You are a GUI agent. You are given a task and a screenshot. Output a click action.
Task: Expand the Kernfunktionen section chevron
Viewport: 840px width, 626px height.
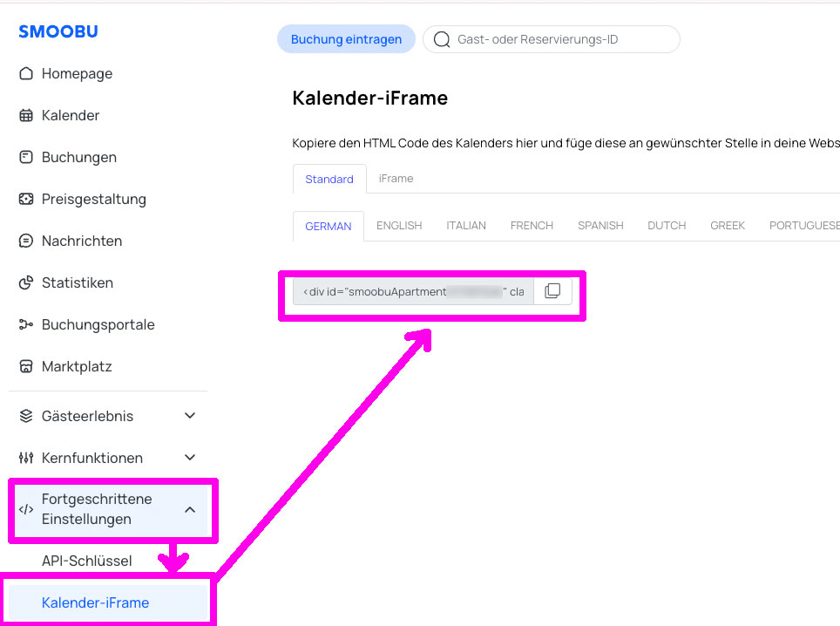(x=190, y=458)
